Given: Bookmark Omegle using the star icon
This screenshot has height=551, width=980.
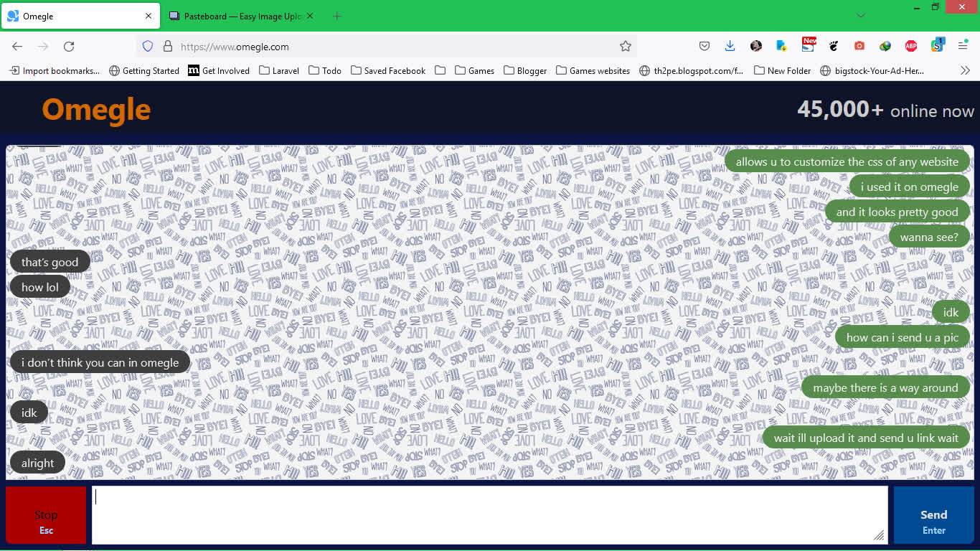Looking at the screenshot, I should 625,46.
